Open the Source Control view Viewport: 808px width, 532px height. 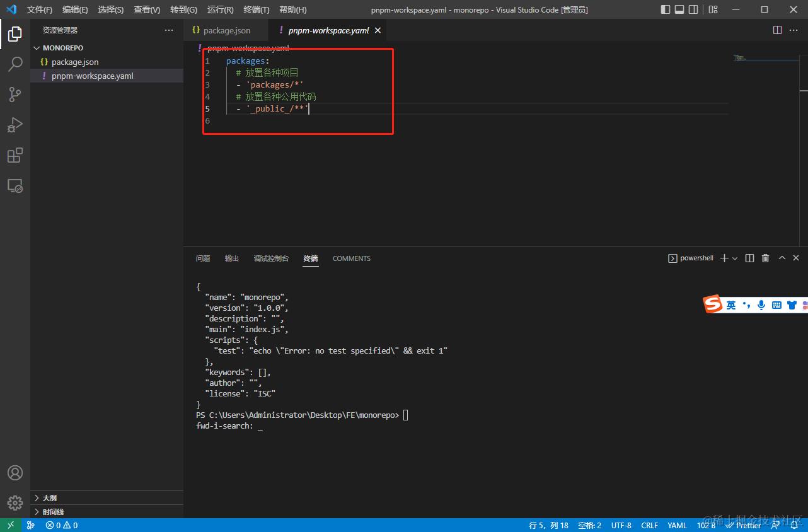pos(15,95)
